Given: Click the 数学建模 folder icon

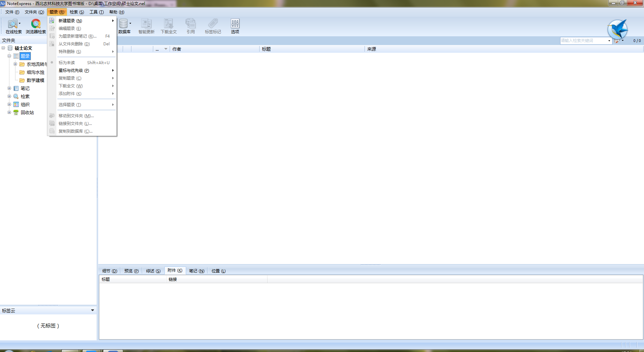Looking at the screenshot, I should (x=22, y=80).
